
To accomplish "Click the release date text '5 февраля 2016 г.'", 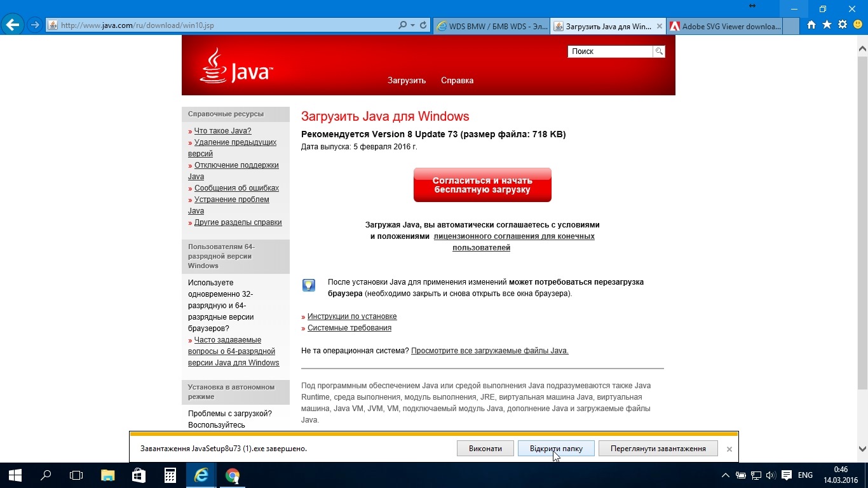I will [385, 147].
